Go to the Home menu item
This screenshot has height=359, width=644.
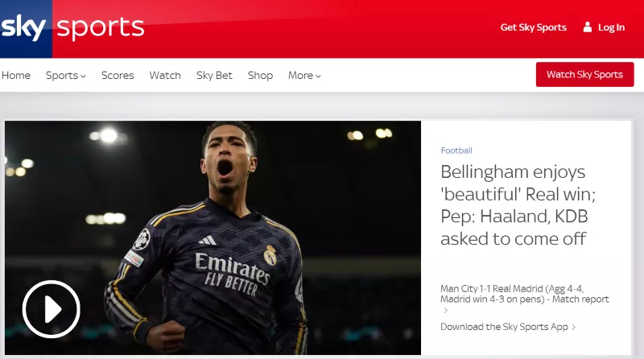pos(16,76)
